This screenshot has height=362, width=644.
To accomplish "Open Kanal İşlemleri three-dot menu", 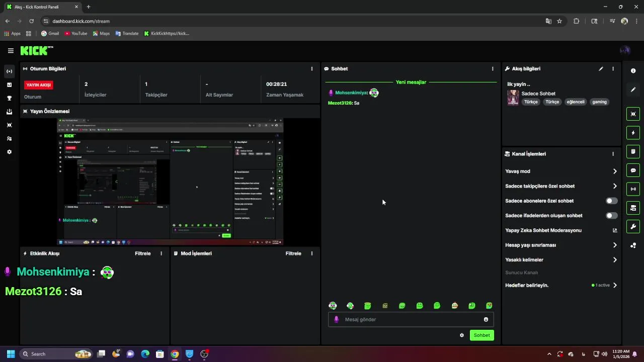I will click(x=613, y=154).
